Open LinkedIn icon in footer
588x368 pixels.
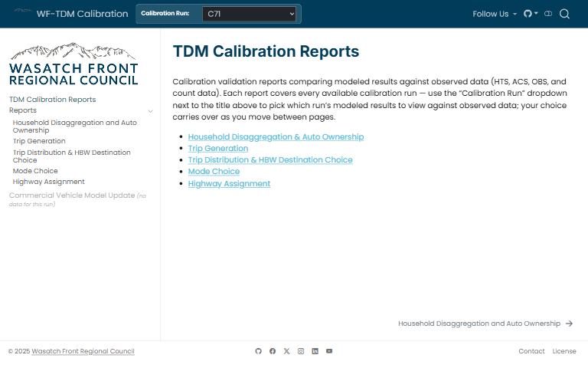pyautogui.click(x=315, y=351)
